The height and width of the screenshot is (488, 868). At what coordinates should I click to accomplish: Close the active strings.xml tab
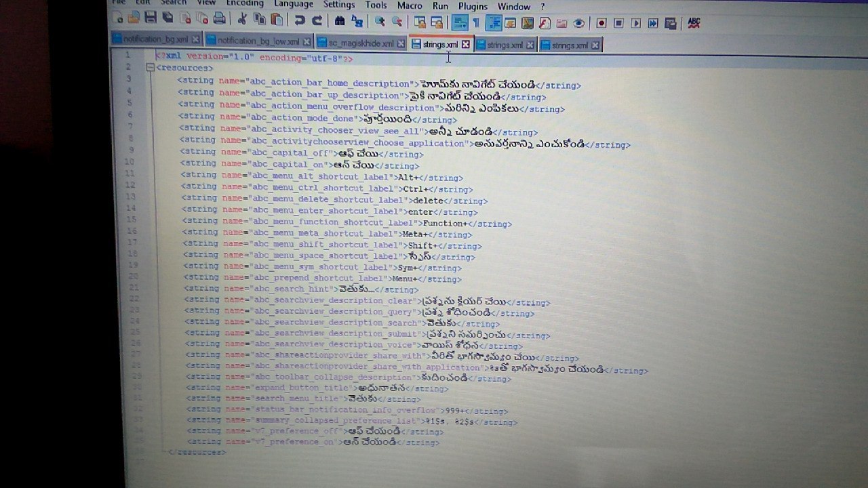click(466, 45)
